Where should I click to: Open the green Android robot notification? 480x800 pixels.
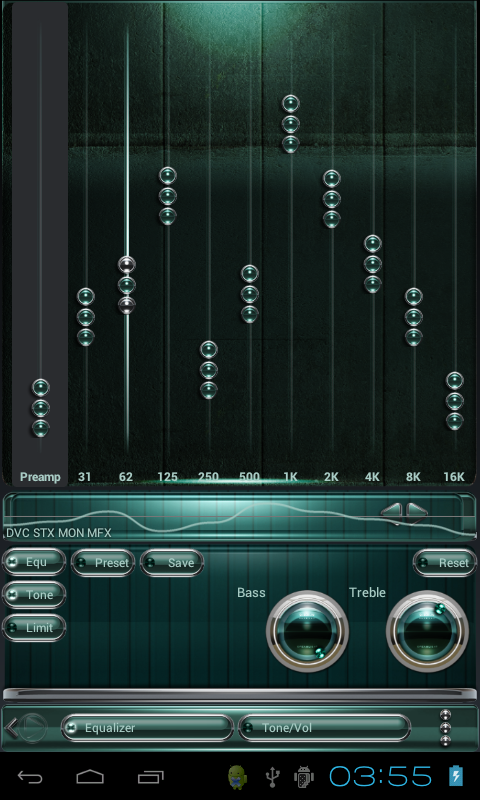(237, 777)
